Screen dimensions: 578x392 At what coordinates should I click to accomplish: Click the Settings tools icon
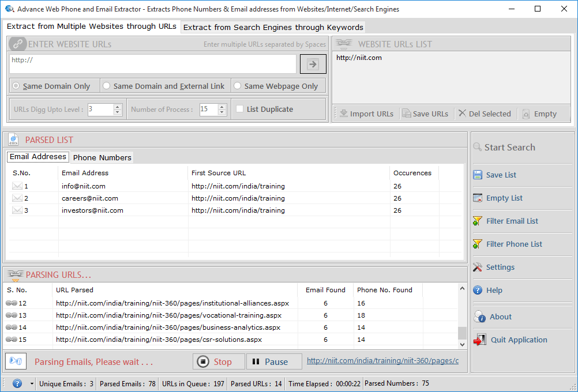478,267
